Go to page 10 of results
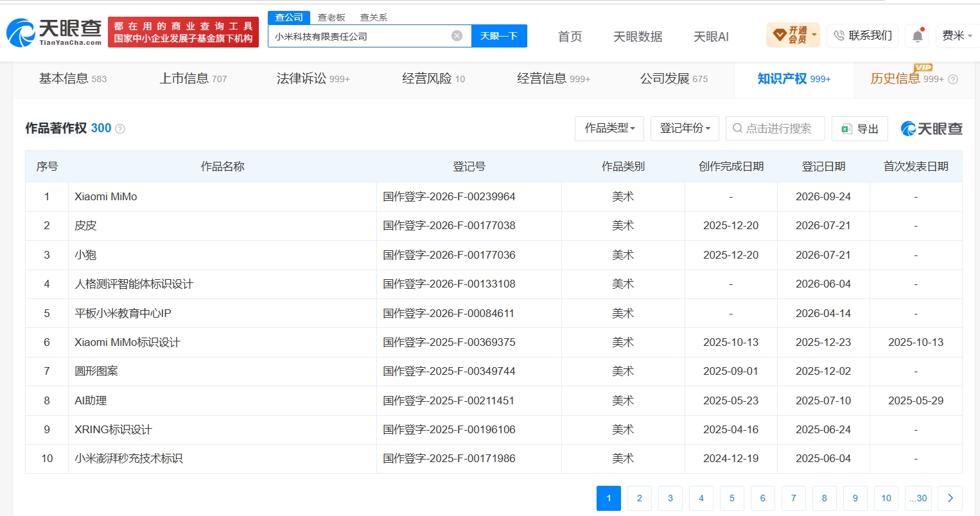Image resolution: width=980 pixels, height=516 pixels. 886,498
